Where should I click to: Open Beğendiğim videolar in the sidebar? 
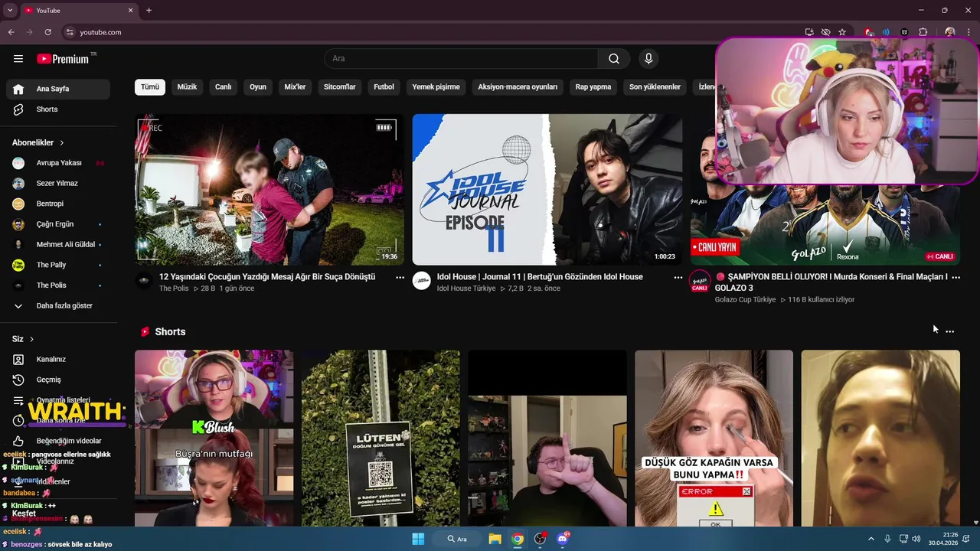coord(58,441)
